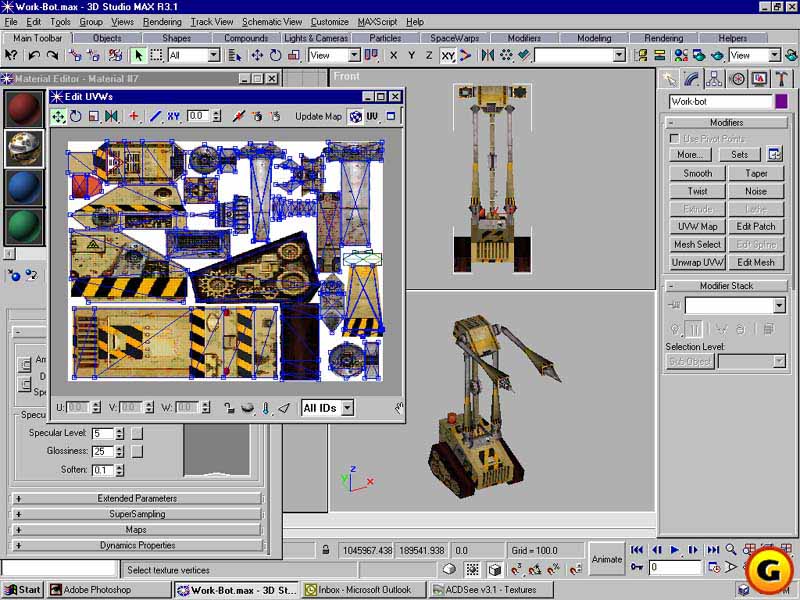Toggle the XY plane constraint
Image resolution: width=800 pixels, height=600 pixels.
tap(447, 55)
